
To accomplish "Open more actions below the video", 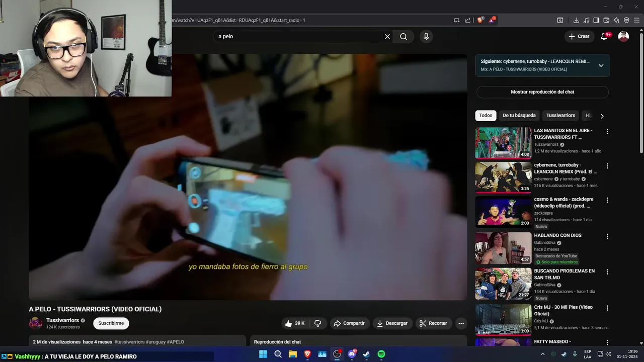I will (461, 323).
